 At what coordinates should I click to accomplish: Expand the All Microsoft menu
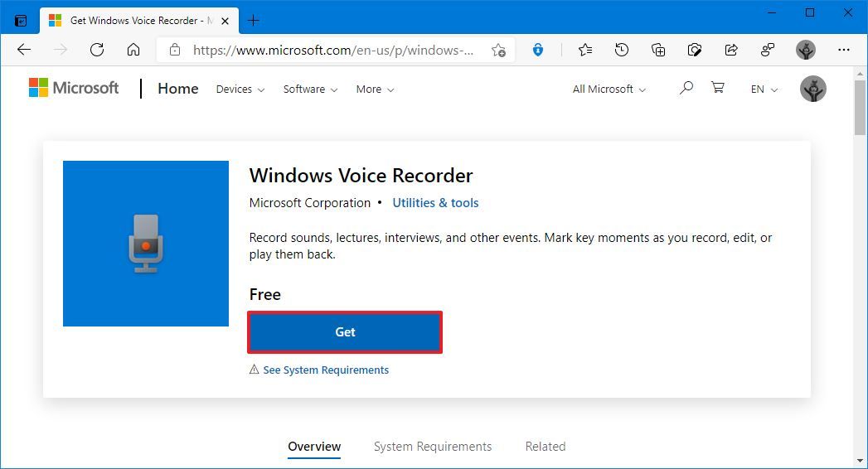pyautogui.click(x=609, y=89)
